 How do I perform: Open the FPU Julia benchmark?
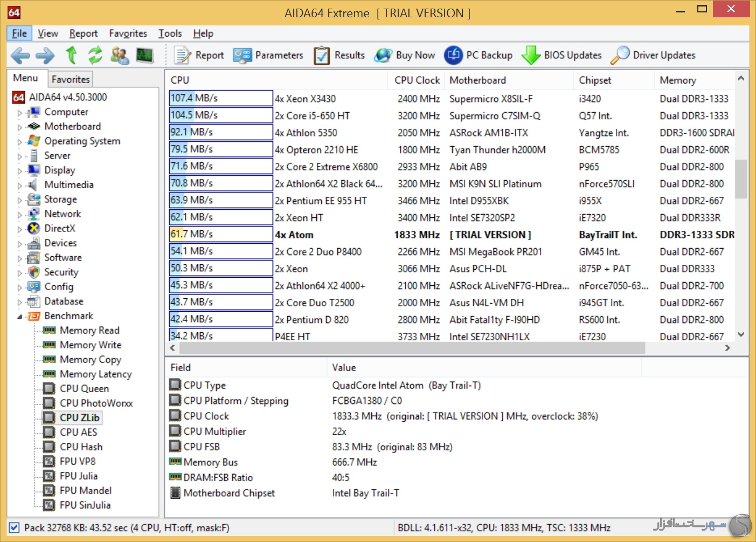click(79, 476)
